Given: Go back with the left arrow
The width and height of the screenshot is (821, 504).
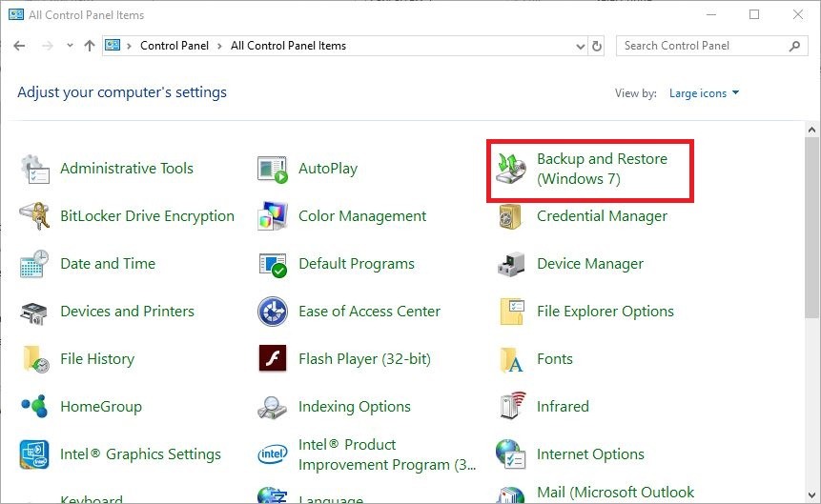Looking at the screenshot, I should click(19, 46).
